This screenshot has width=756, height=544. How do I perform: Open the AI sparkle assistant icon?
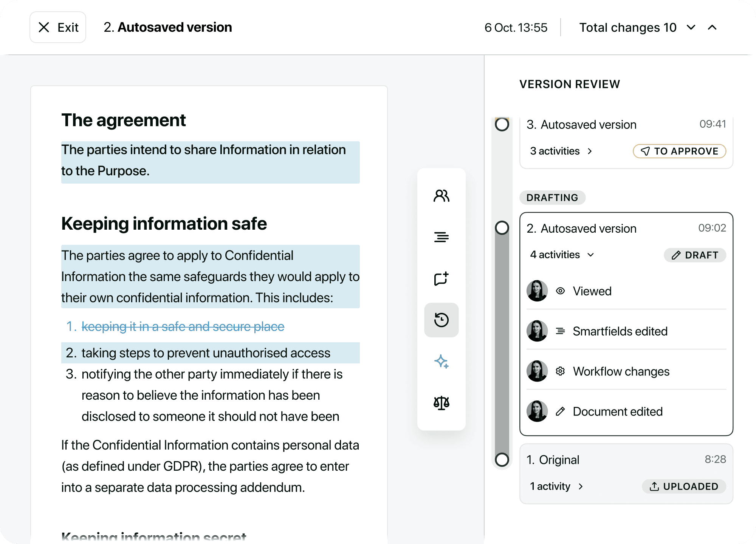tap(441, 362)
